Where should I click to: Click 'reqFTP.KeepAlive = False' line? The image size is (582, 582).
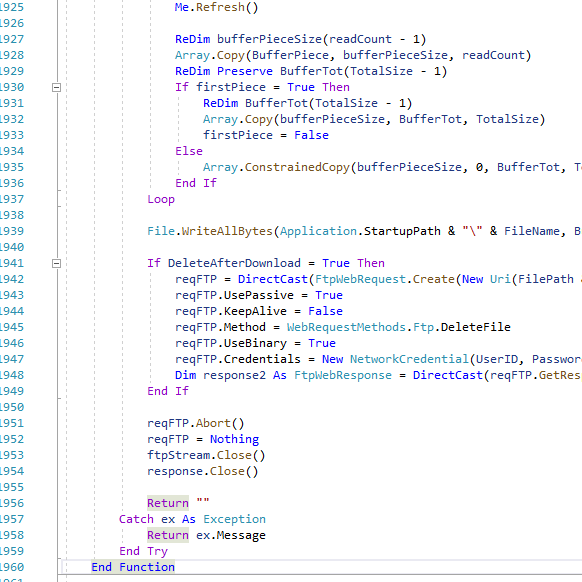(259, 311)
